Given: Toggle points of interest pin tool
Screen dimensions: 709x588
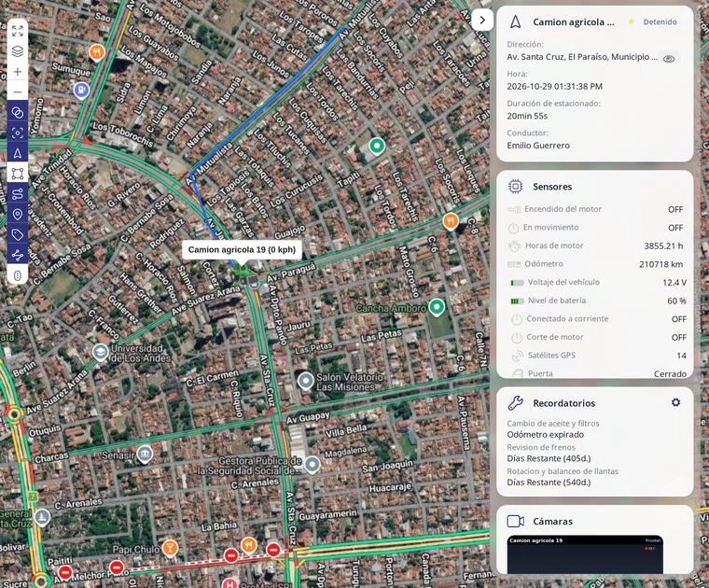Looking at the screenshot, I should coord(17,214).
